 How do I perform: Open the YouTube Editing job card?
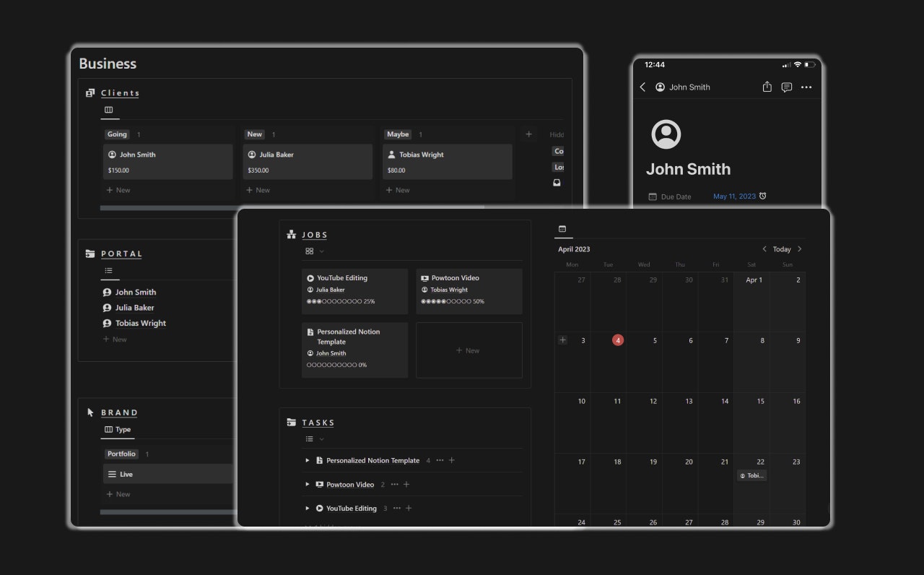[x=354, y=292]
